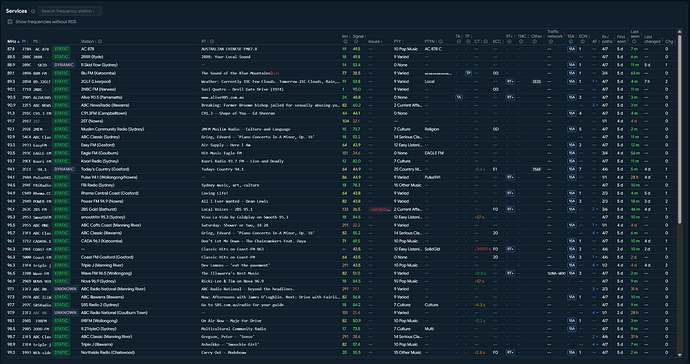Expand AF list in ABC NewsRadio Illawarra row
The height and width of the screenshot is (364, 690).
(x=595, y=105)
